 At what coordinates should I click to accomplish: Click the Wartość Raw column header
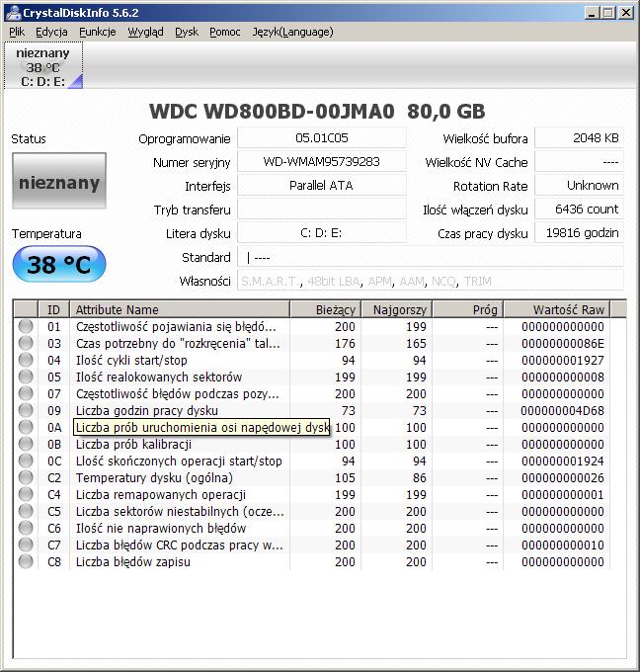556,309
